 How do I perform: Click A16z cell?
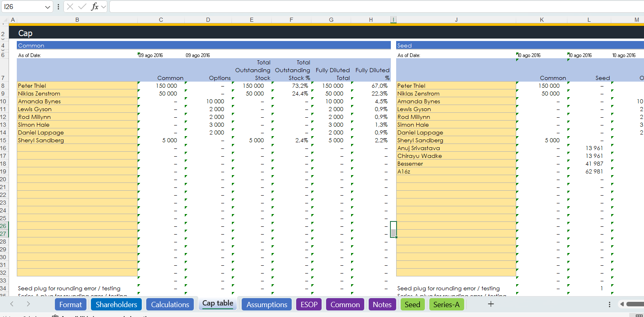tap(456, 171)
